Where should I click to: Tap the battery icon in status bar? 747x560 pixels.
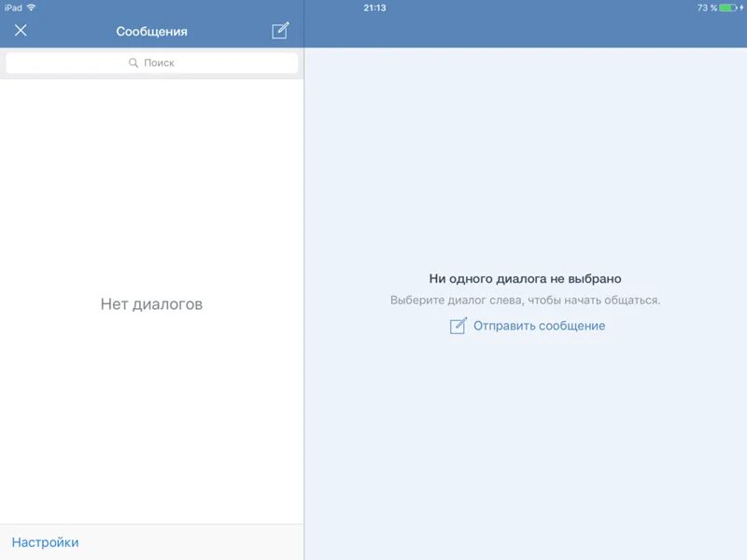click(x=728, y=7)
